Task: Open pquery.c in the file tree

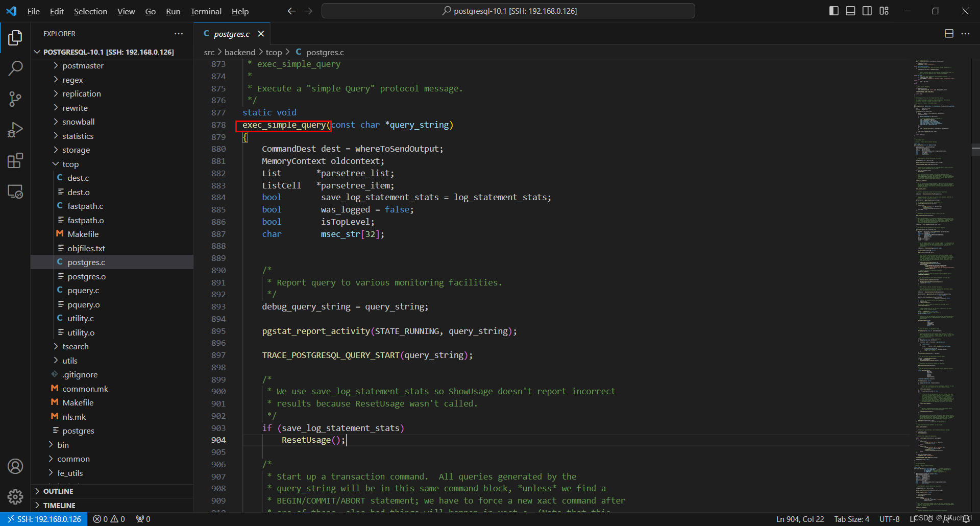Action: point(83,291)
